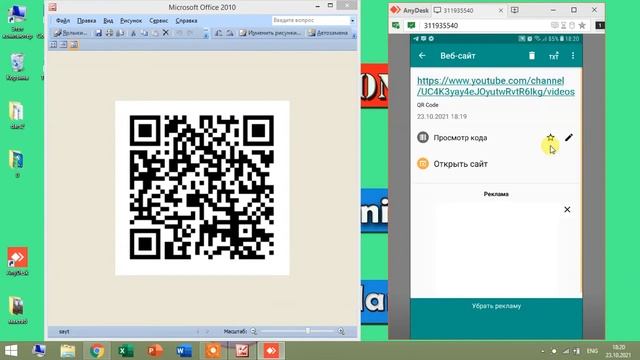
Task: Expand the help question dropdown arrow
Action: tap(353, 20)
